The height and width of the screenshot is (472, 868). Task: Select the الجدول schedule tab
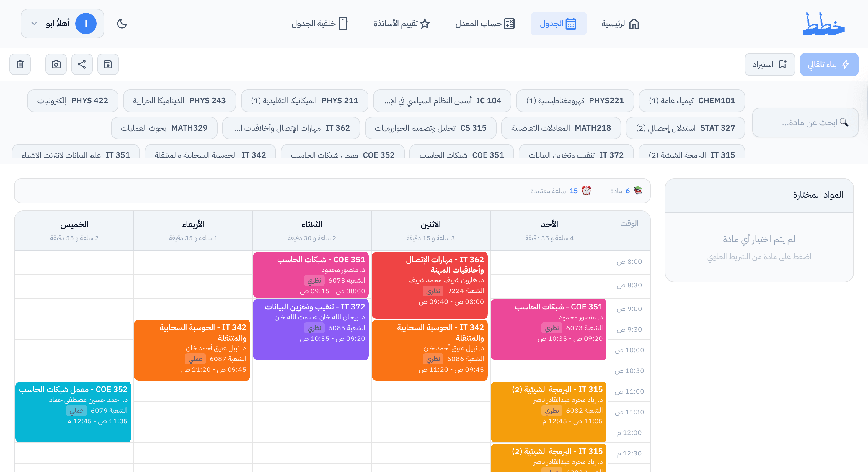tap(558, 24)
